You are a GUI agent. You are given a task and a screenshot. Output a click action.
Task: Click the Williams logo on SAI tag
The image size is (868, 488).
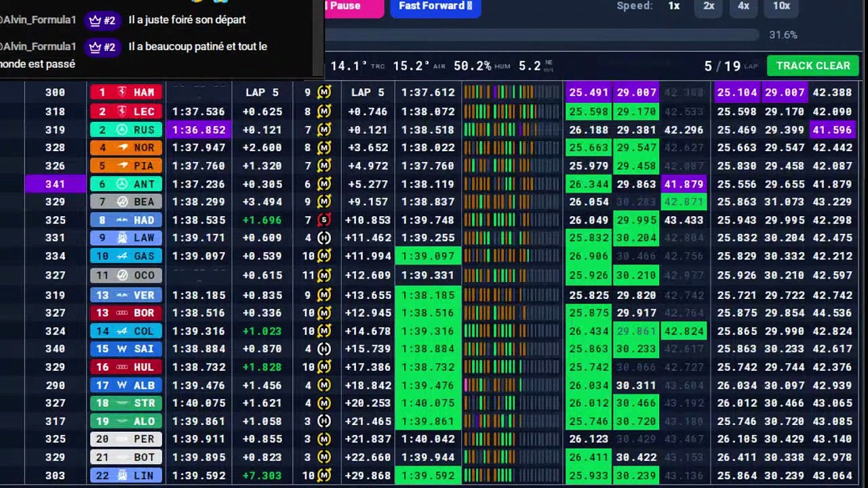tap(122, 348)
